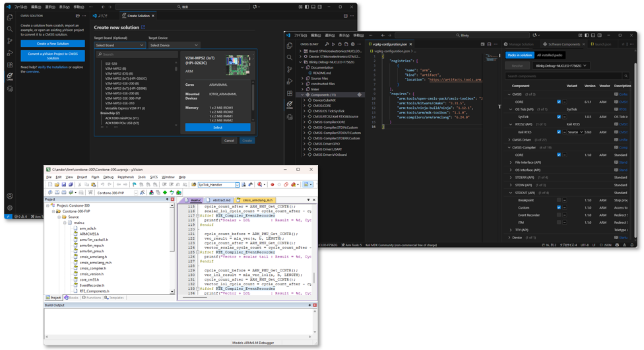Click the Save icon in µVision toolbar

63,185
